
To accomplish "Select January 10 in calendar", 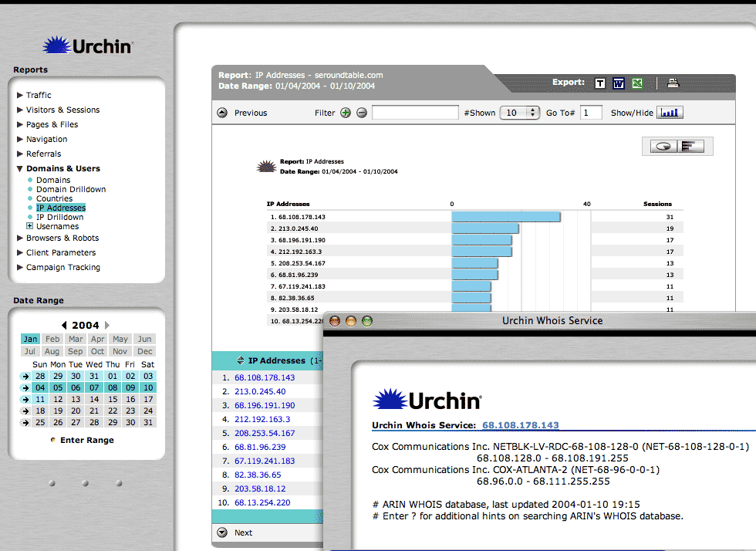I will pyautogui.click(x=148, y=388).
